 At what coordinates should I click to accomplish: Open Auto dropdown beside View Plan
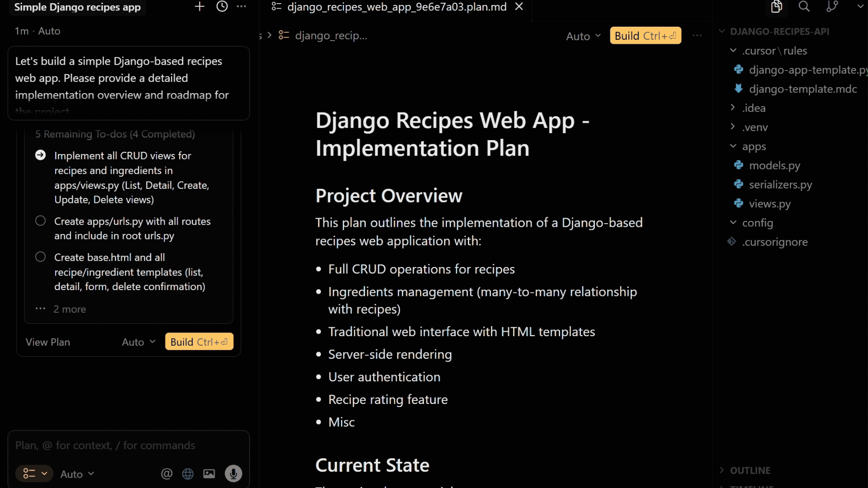[x=139, y=342]
